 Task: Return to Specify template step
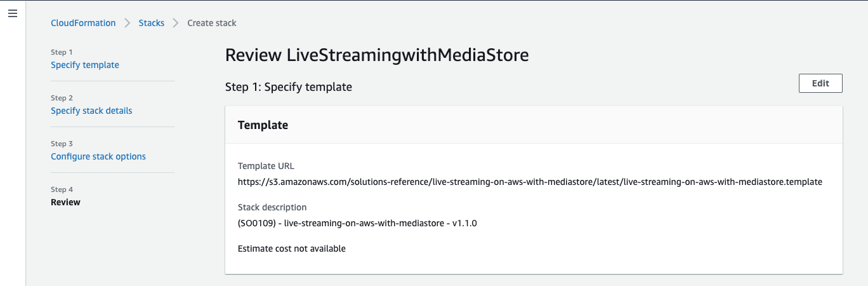(x=85, y=65)
